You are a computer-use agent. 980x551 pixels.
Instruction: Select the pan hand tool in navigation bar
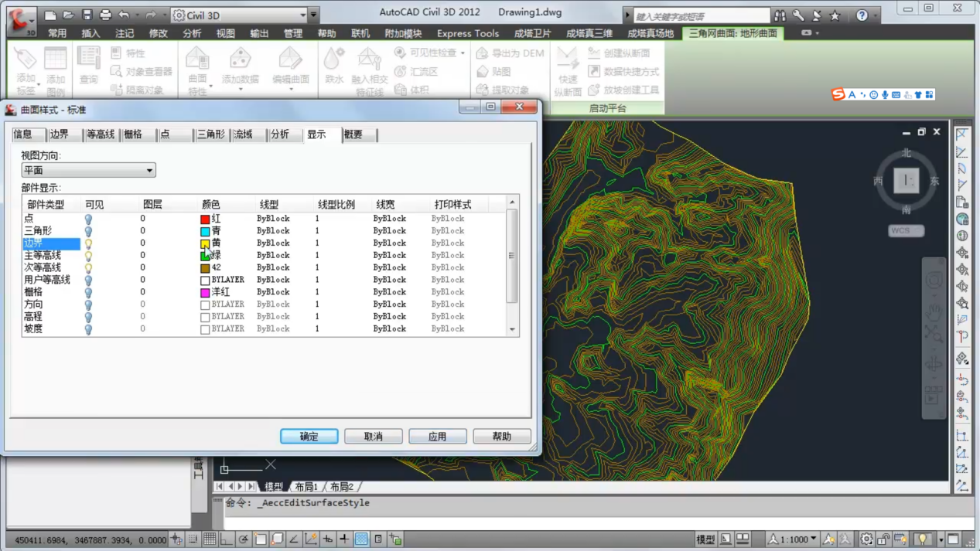[x=935, y=311]
